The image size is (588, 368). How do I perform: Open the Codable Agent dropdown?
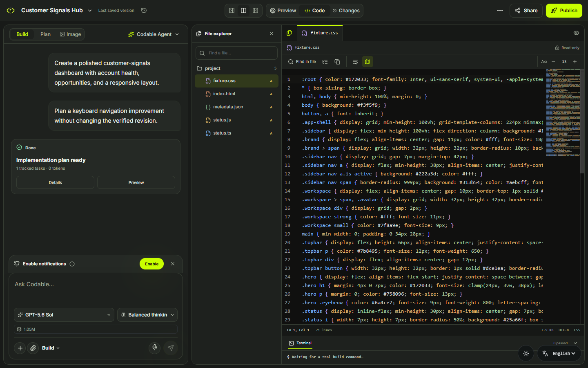pos(154,34)
